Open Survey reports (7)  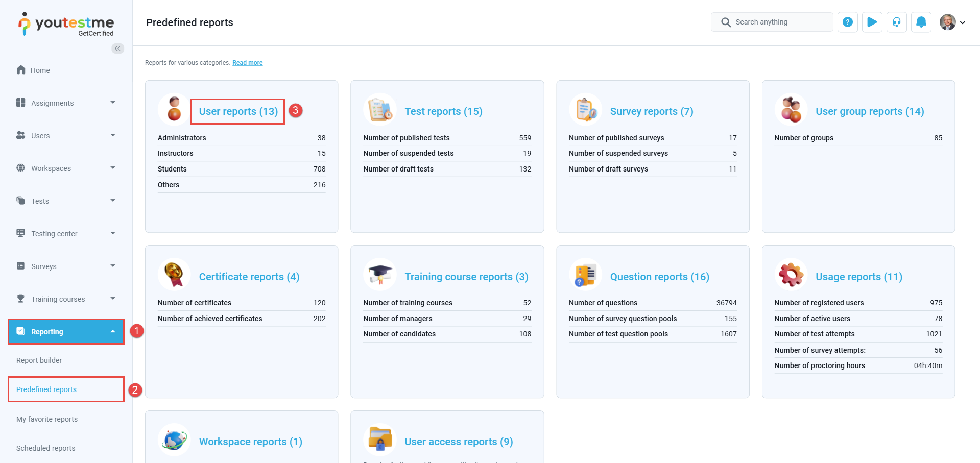[x=652, y=111]
